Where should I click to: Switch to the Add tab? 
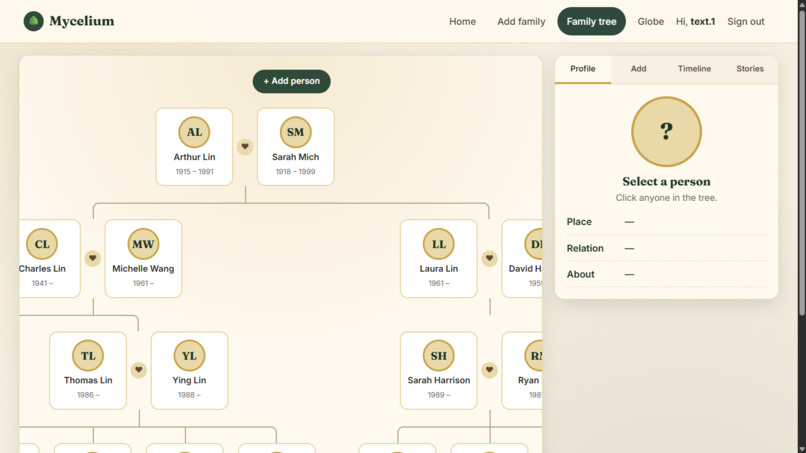pos(638,69)
